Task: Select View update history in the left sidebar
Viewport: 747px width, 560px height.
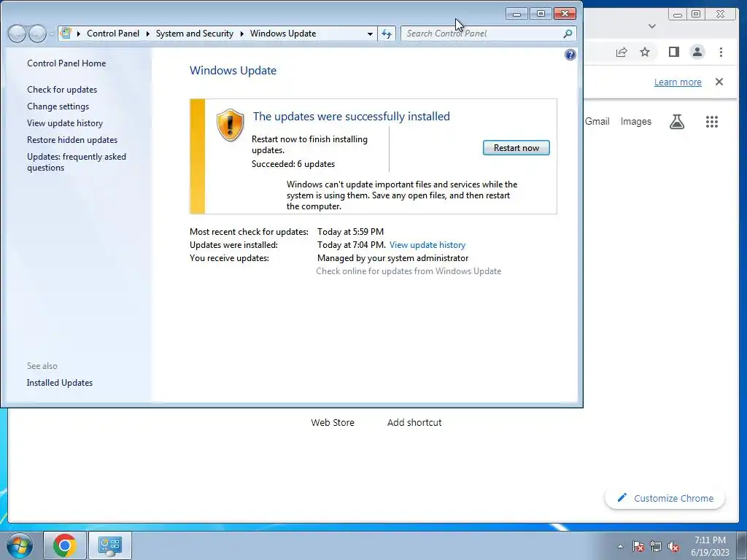Action: coord(65,122)
